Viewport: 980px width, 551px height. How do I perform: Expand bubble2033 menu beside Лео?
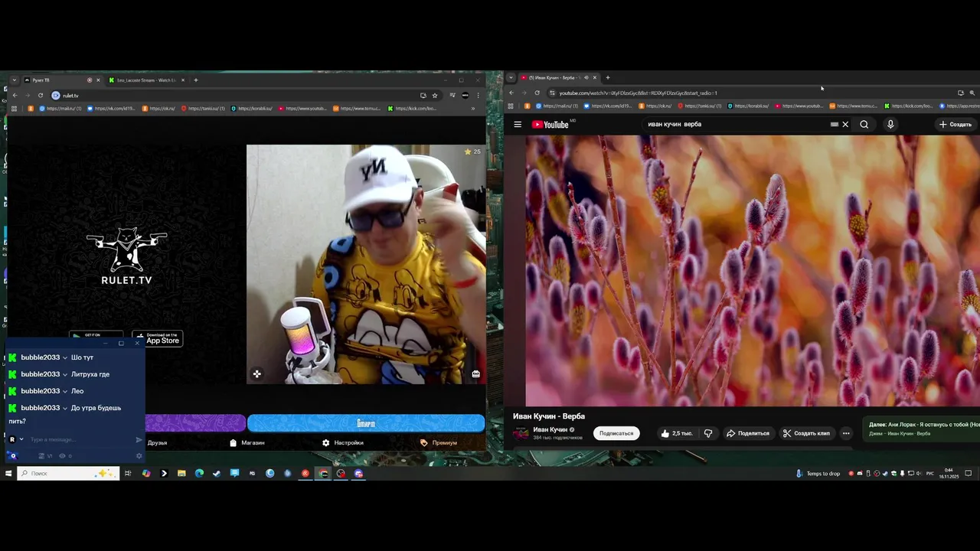(65, 391)
